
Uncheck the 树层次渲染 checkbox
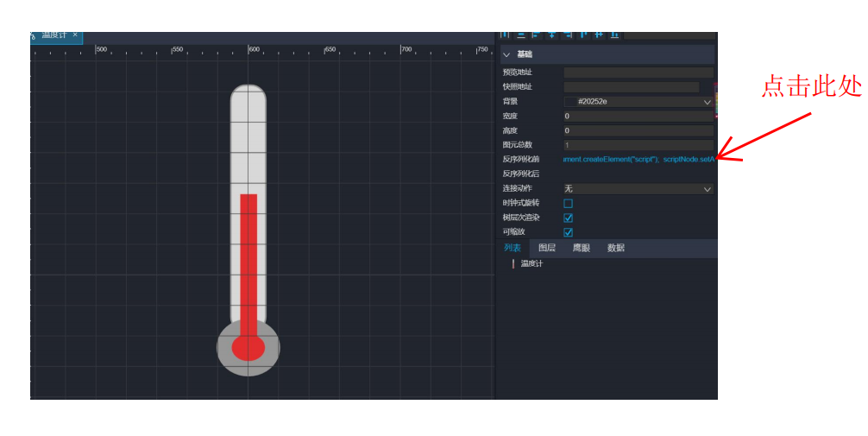(568, 218)
